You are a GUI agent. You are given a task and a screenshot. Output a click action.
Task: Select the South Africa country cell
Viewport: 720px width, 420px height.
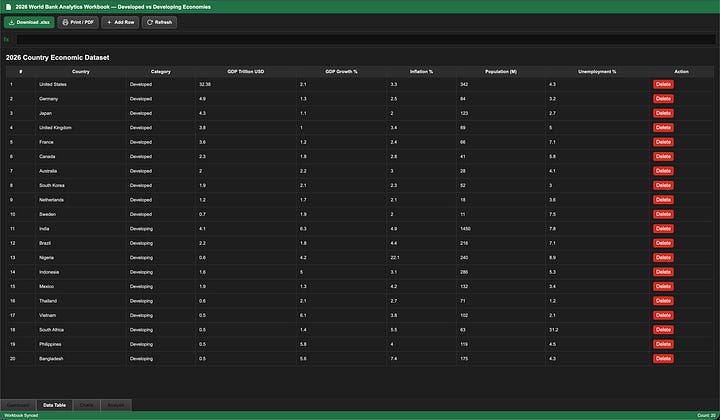[81, 330]
